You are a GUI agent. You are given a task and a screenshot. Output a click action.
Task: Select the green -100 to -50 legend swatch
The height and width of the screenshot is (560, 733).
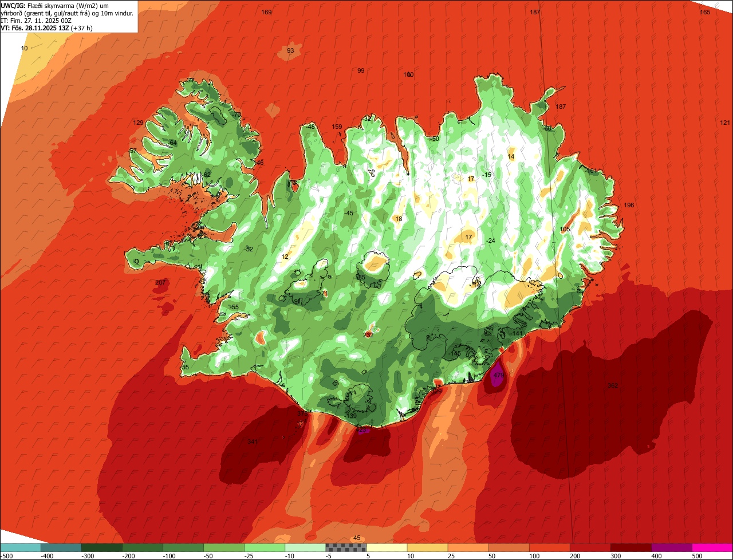coord(183,547)
